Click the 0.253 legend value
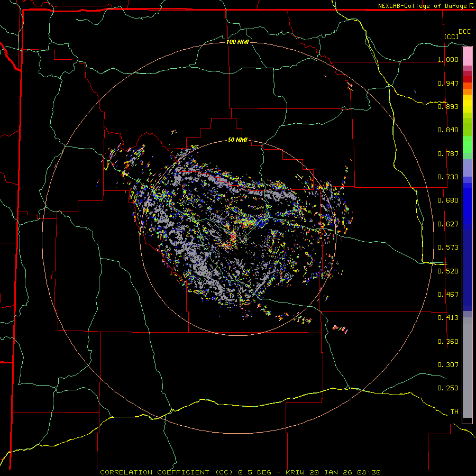 pyautogui.click(x=448, y=388)
